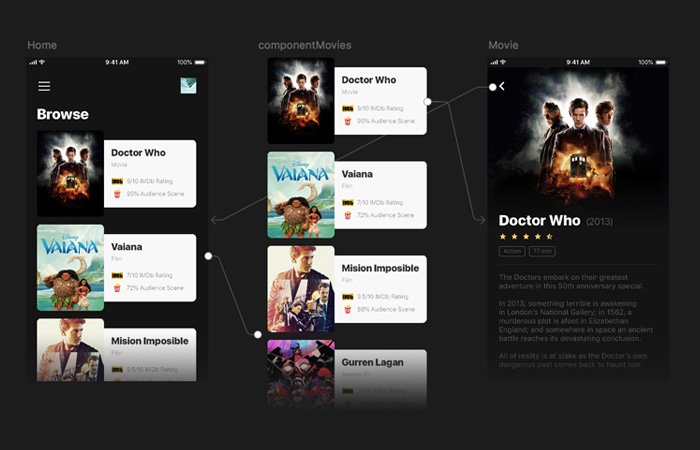
Task: Tap the profile avatar icon in Home artboard
Action: click(x=188, y=86)
